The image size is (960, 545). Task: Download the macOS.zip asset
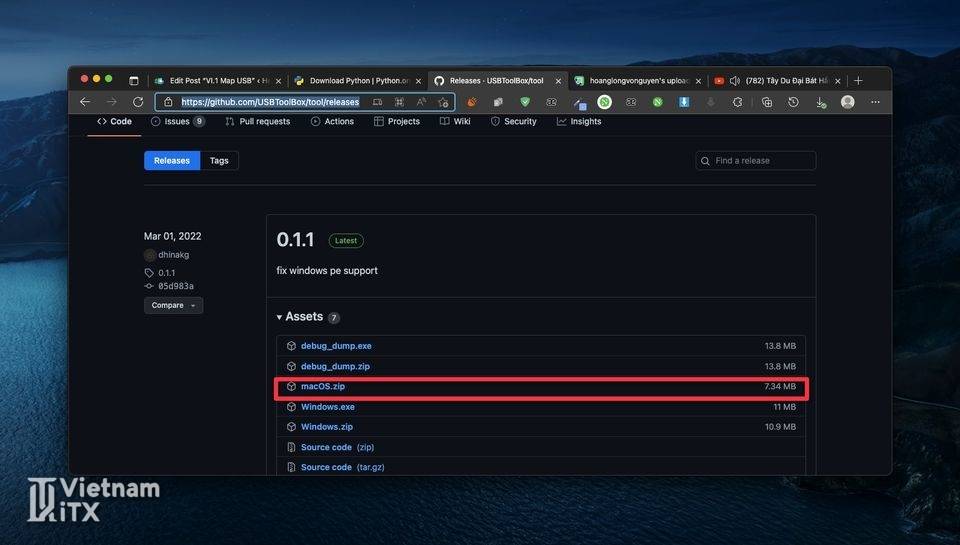[323, 387]
